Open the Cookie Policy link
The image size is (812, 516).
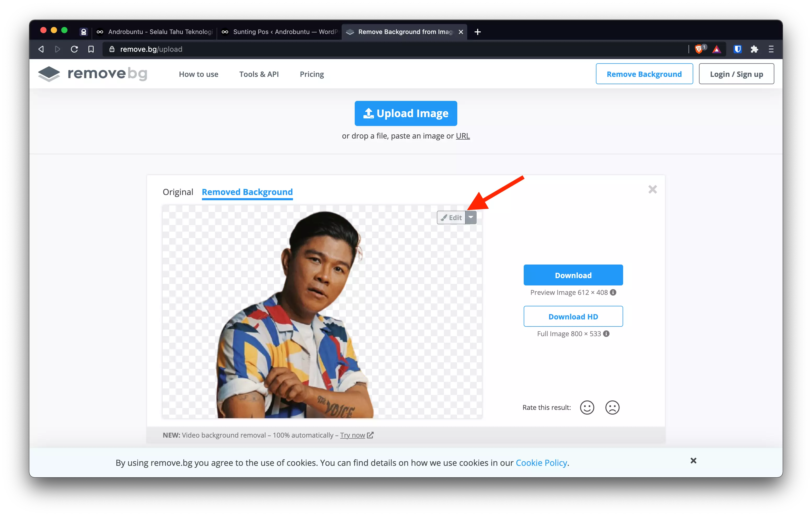coord(541,462)
